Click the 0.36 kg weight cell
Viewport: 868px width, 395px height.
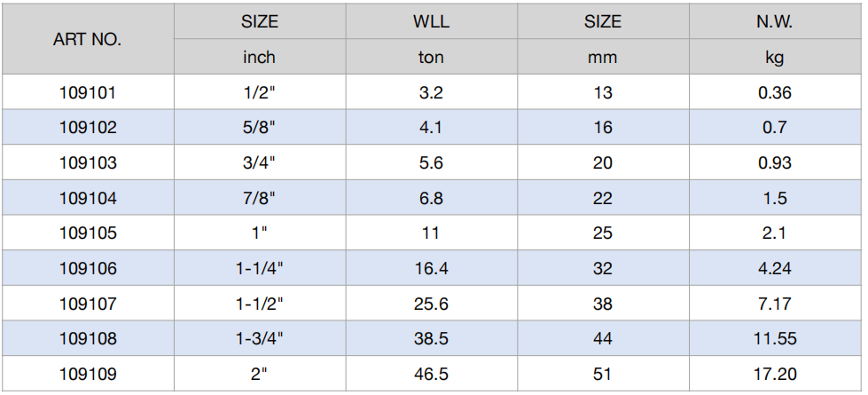[775, 92]
